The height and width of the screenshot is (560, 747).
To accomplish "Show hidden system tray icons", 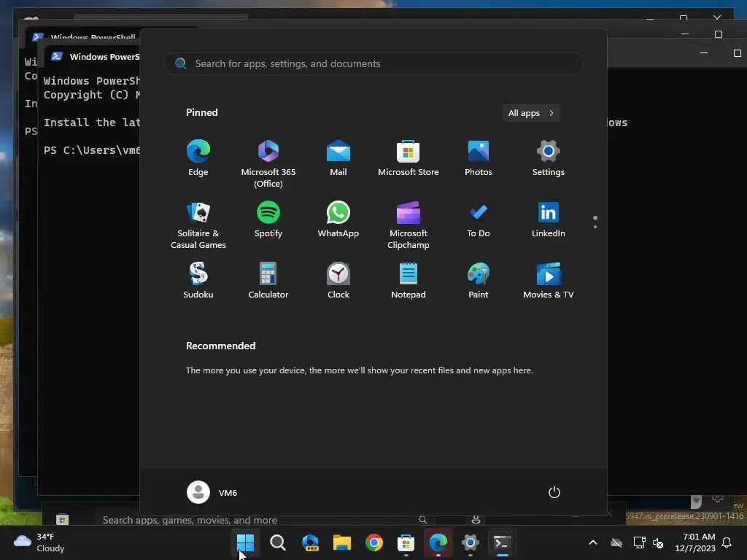I will pos(593,542).
